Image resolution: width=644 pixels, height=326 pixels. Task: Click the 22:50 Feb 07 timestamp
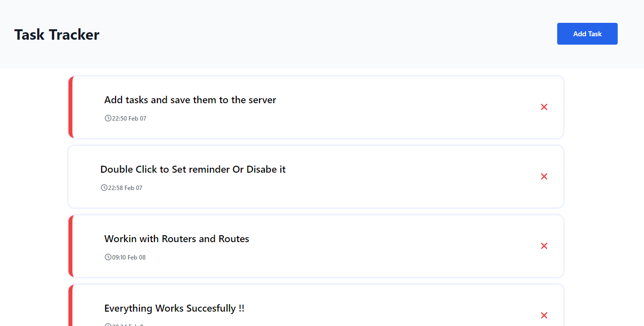coord(129,119)
